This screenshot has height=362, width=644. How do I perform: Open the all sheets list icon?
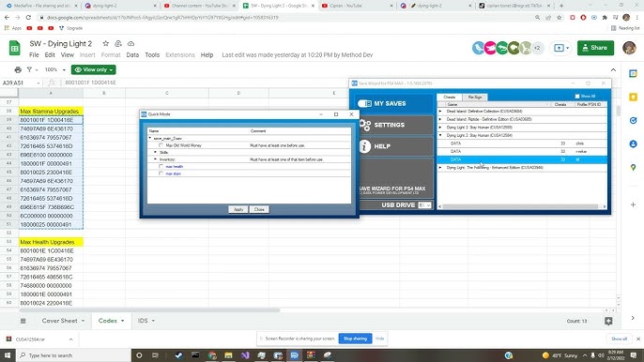(23, 321)
